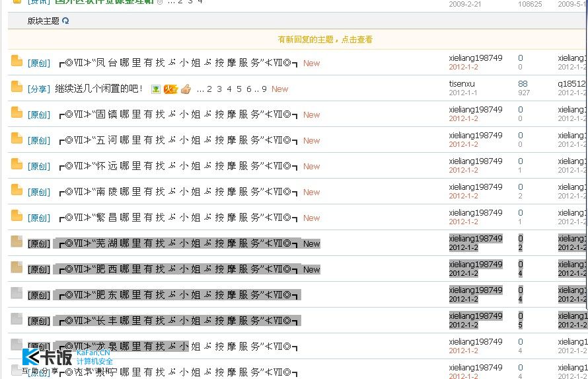Click grey folder icon of 长丰 thread
The width and height of the screenshot is (588, 379).
[17, 319]
